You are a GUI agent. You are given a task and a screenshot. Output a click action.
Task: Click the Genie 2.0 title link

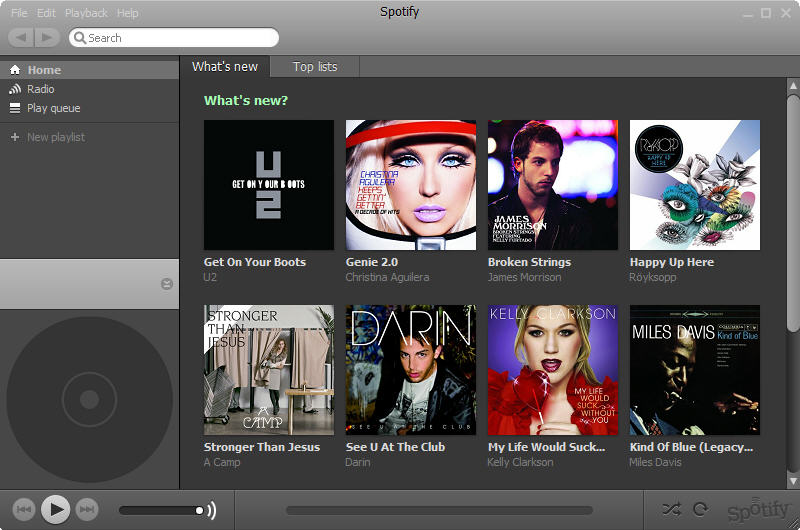click(x=371, y=262)
